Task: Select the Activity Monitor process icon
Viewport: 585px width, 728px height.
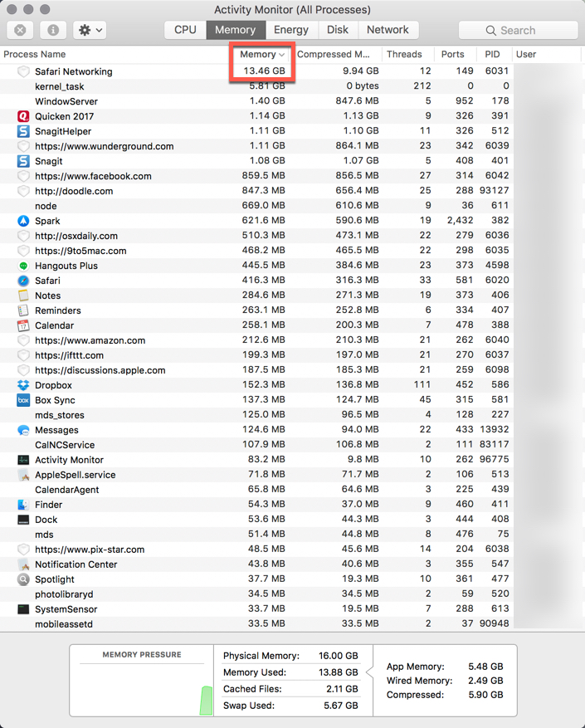Action: [x=23, y=460]
